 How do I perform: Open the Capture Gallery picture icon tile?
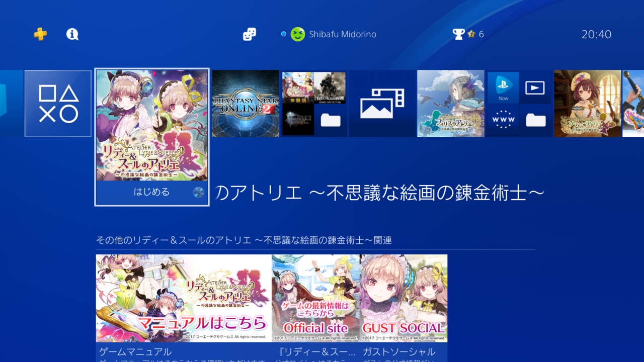[382, 104]
